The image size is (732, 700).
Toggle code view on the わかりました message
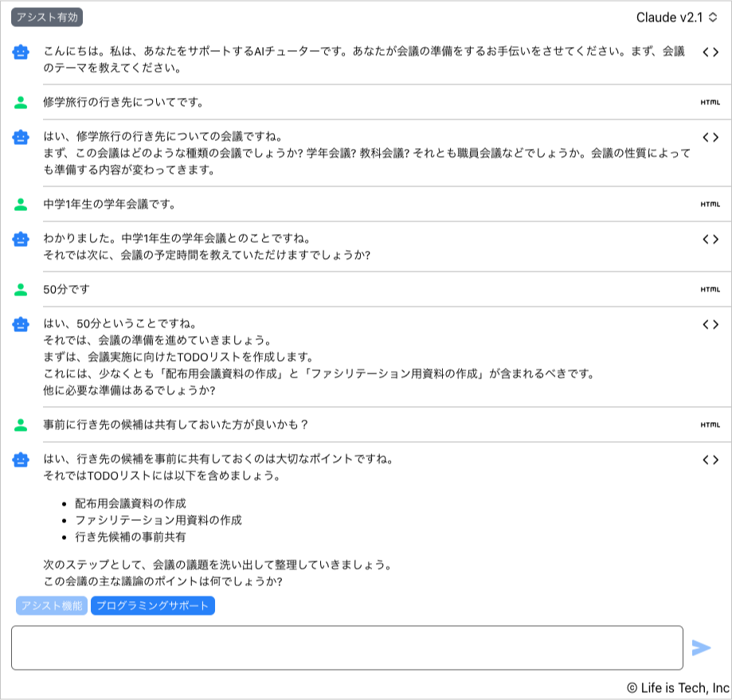[x=711, y=238]
